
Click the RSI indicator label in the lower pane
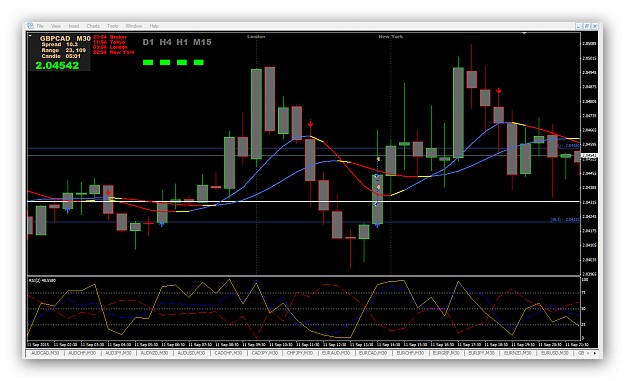click(x=42, y=281)
